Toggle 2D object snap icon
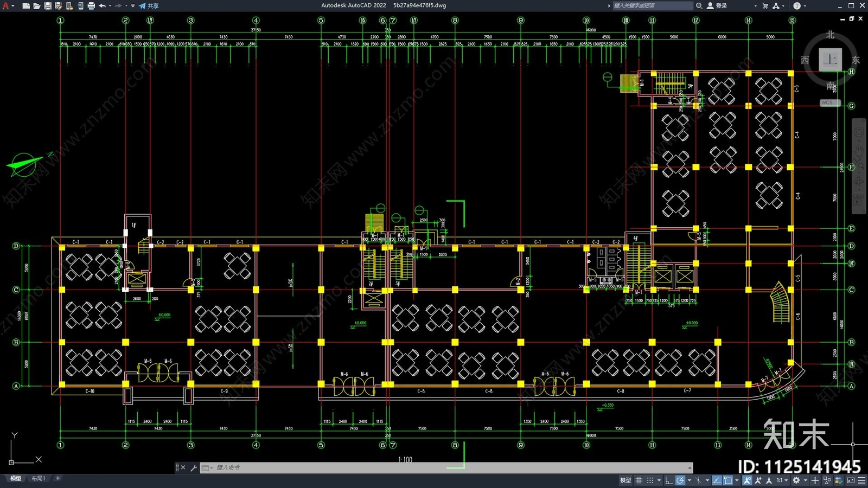Screen dimensions: 868x488 [x=727, y=480]
